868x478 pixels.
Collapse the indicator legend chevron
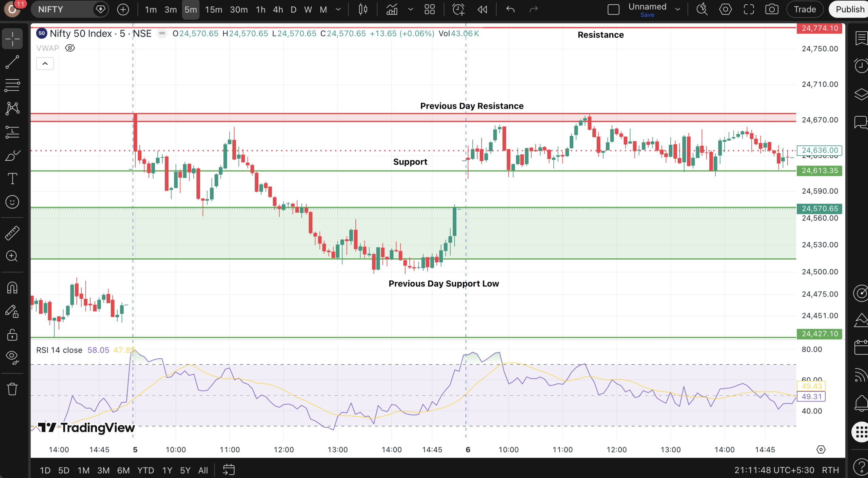(45, 64)
